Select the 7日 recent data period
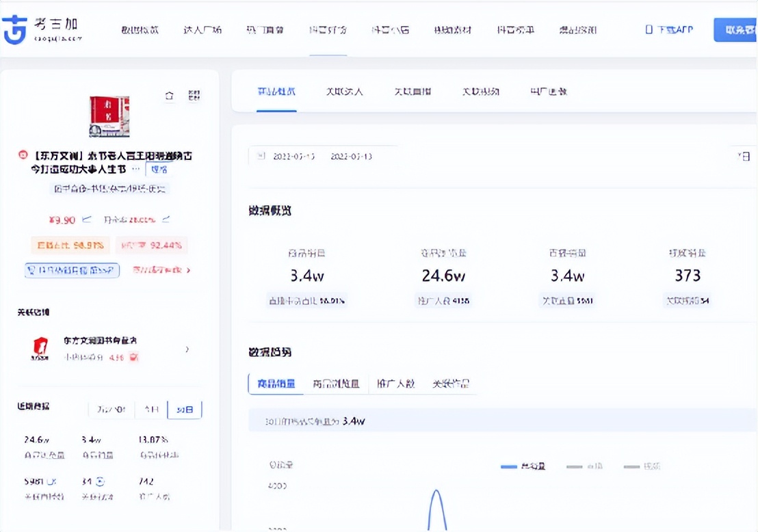The height and width of the screenshot is (532, 758). click(x=151, y=410)
